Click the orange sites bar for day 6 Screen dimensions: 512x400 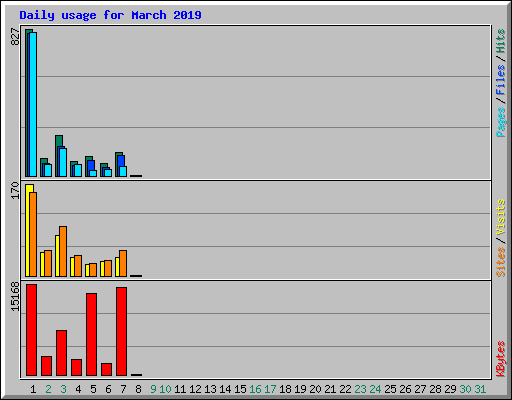tap(108, 268)
